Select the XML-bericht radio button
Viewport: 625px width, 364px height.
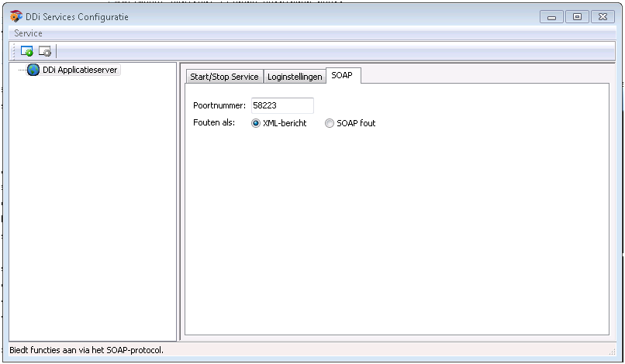point(256,123)
